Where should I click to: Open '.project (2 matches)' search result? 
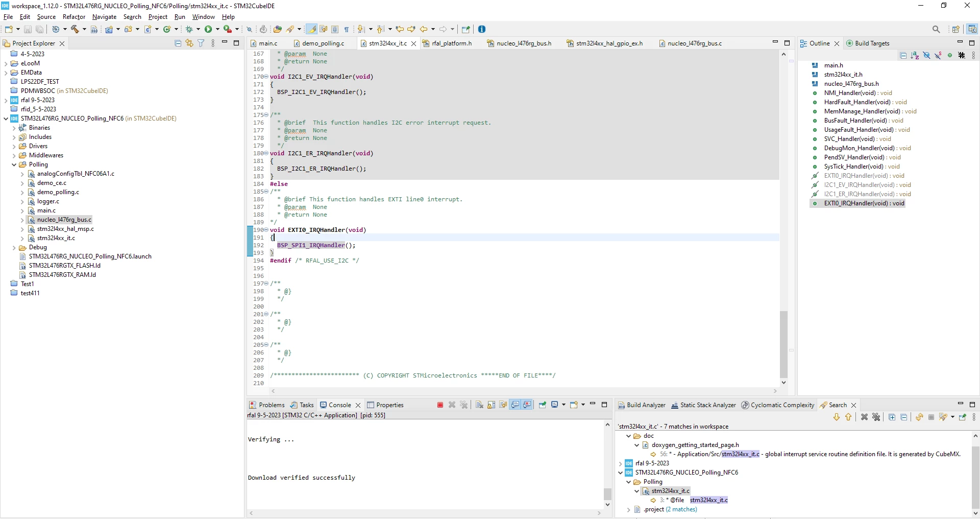pyautogui.click(x=670, y=509)
